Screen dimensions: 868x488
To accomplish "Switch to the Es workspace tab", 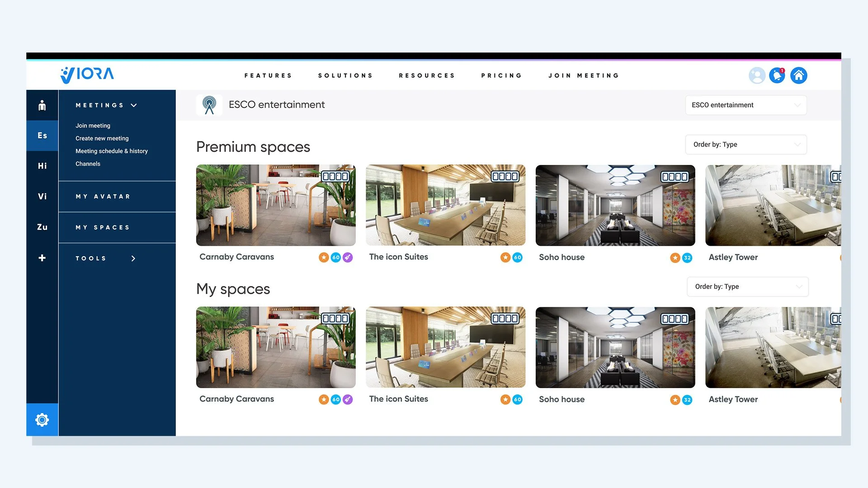I will 42,136.
